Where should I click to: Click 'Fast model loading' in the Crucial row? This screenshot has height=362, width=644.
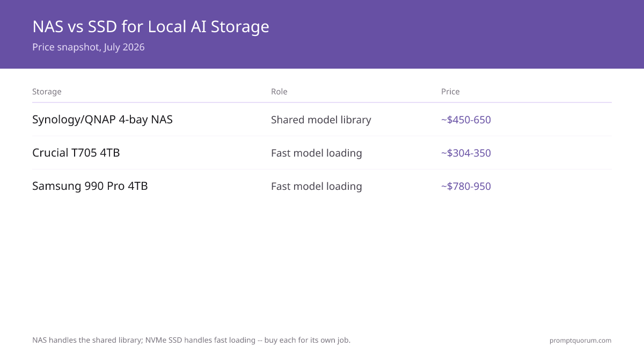tap(317, 153)
